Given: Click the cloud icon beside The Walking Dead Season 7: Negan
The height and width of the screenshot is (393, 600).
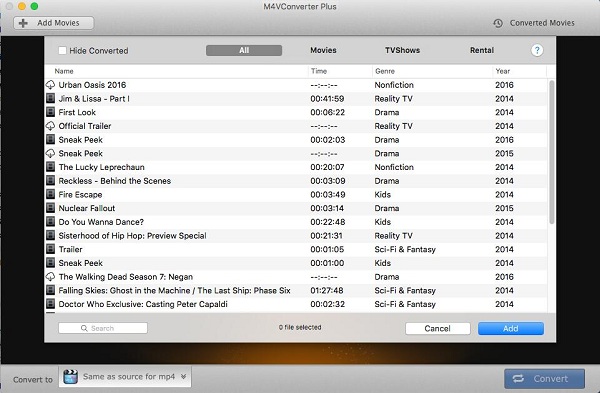Looking at the screenshot, I should pos(50,277).
